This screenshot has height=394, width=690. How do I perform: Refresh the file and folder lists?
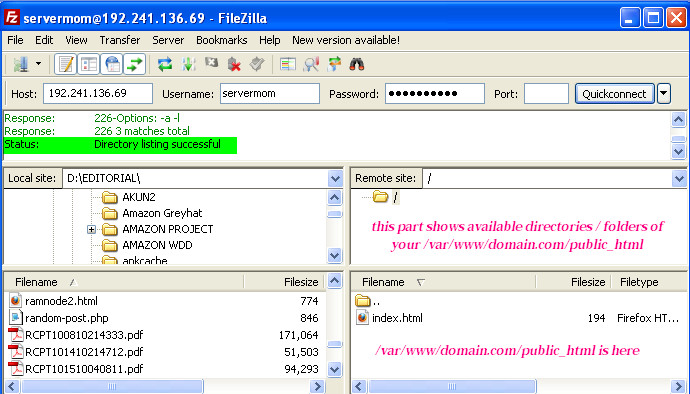(x=165, y=64)
